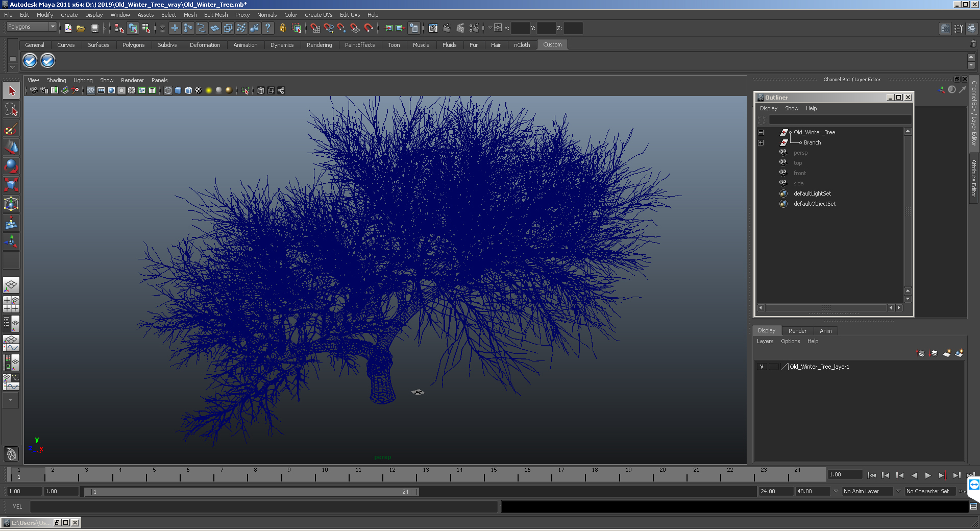The width and height of the screenshot is (980, 531).
Task: Click the New Scene icon
Action: 68,28
